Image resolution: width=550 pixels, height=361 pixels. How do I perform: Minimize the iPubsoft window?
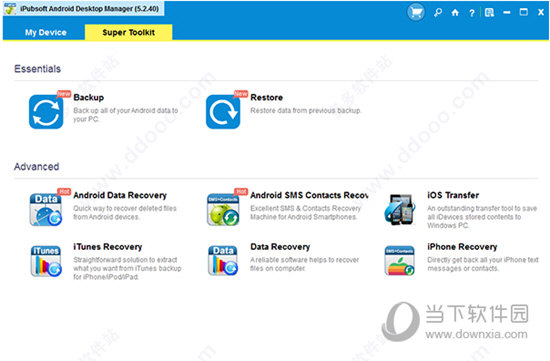pos(507,13)
